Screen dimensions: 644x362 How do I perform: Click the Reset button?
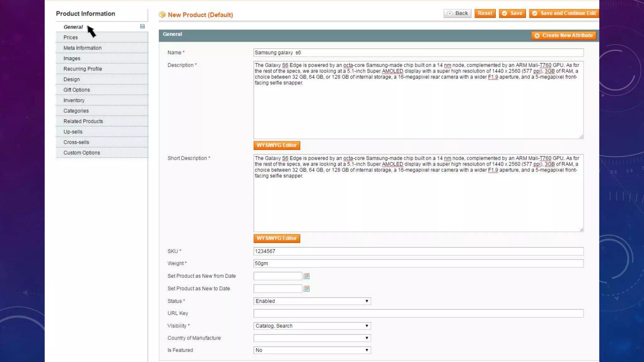485,13
